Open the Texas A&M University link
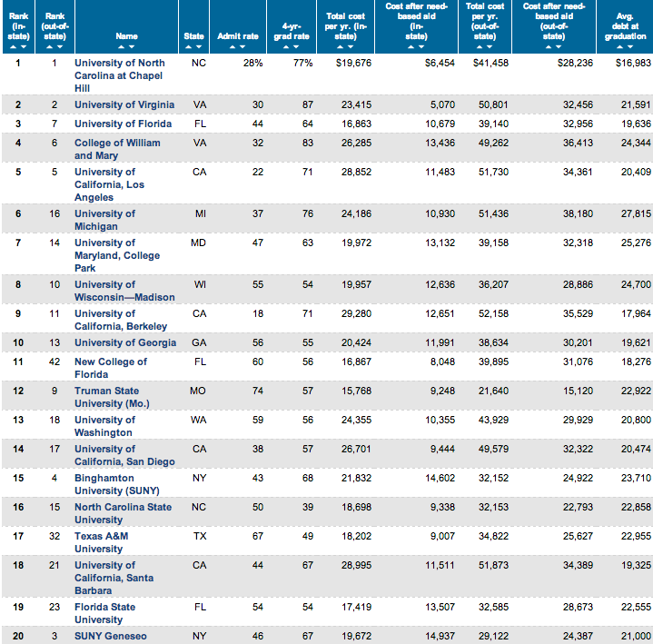The height and width of the screenshot is (644, 653). [x=102, y=542]
